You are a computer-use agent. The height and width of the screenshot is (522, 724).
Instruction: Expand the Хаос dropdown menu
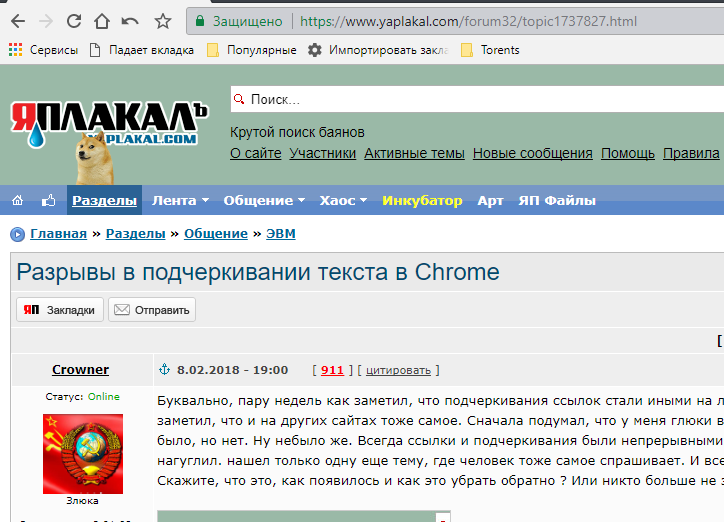[343, 200]
